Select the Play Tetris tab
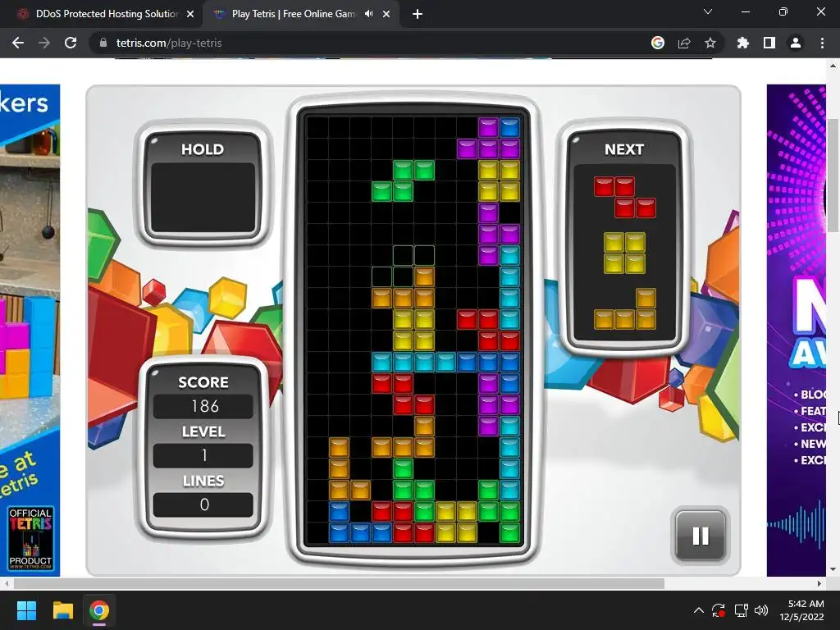The image size is (840, 630). pyautogui.click(x=293, y=14)
